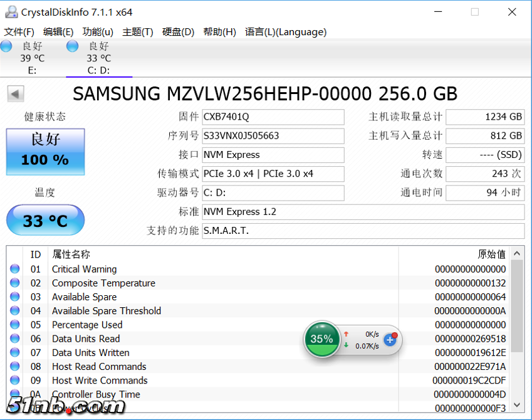532x420 pixels.
Task: Click the 33 °C temperature button
Action: [45, 221]
